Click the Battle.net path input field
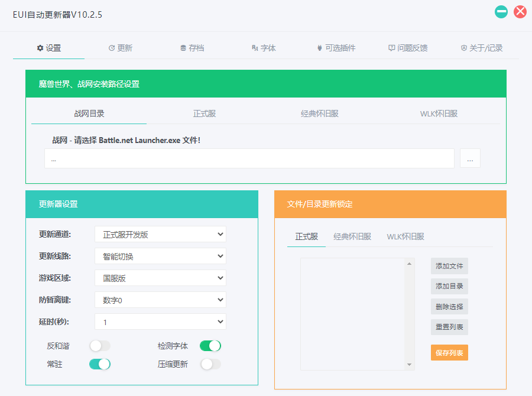Screen dimensions: 532x396 tap(248, 158)
